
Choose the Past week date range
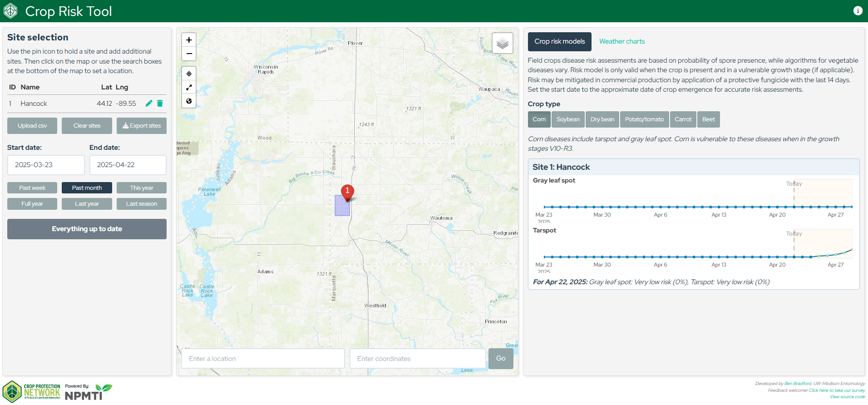pyautogui.click(x=32, y=188)
